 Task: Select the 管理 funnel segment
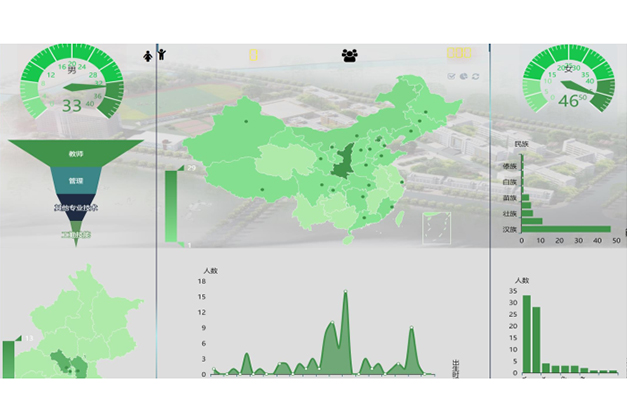click(76, 181)
